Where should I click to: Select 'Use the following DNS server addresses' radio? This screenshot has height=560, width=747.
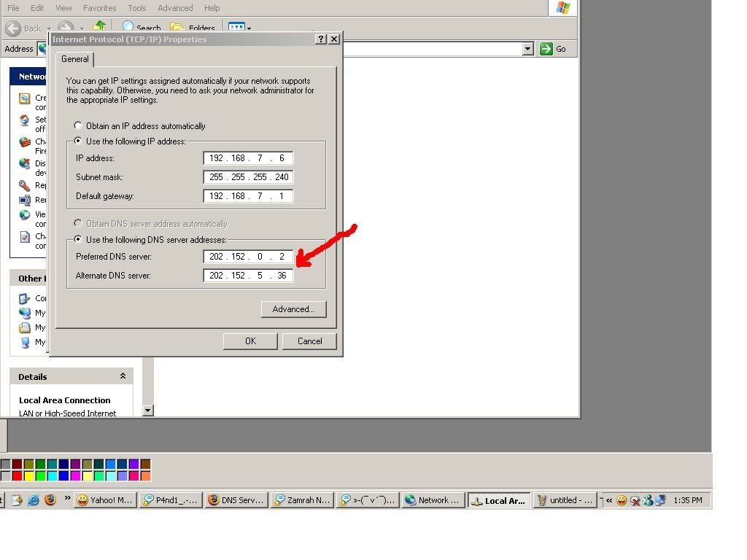(78, 239)
